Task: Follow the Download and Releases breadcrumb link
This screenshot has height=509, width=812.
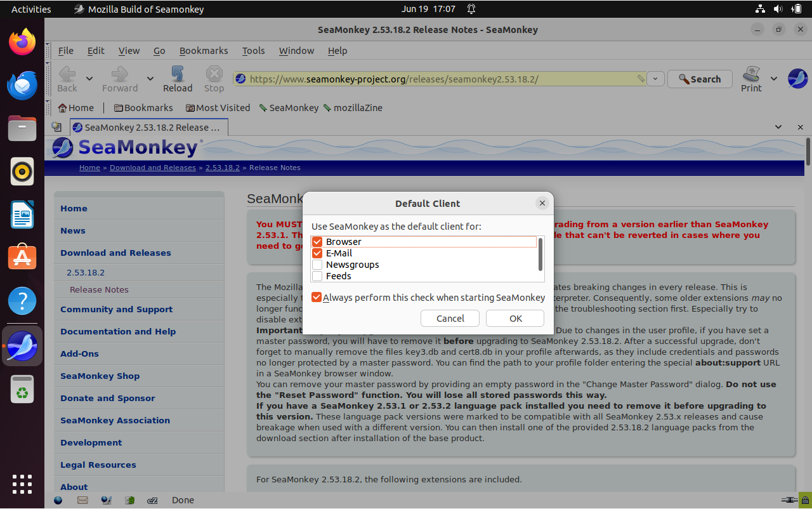Action: tap(153, 168)
